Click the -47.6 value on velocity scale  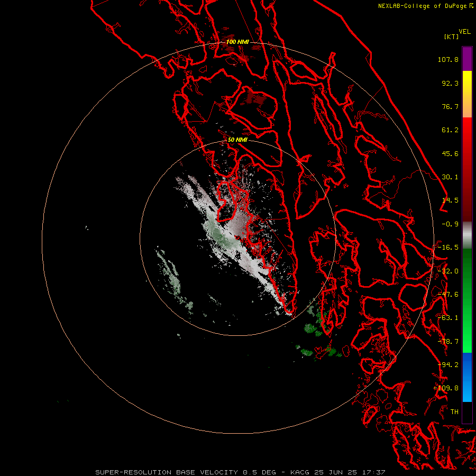448,295
